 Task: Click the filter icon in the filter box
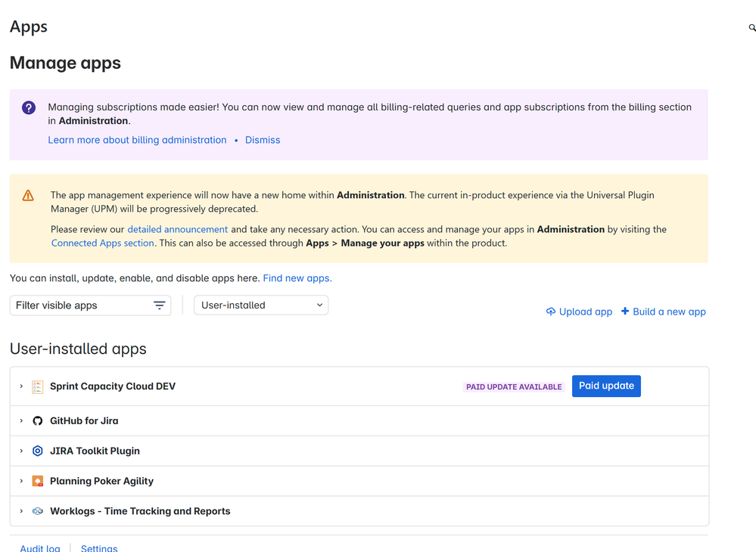tap(159, 305)
